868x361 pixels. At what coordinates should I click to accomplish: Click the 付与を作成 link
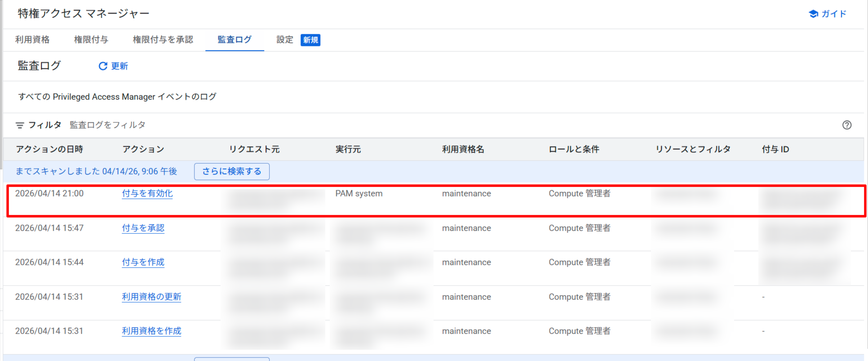[143, 262]
